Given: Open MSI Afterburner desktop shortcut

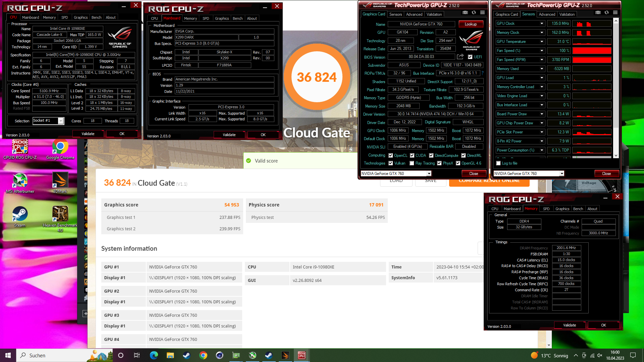Looking at the screenshot, I should pos(20,183).
